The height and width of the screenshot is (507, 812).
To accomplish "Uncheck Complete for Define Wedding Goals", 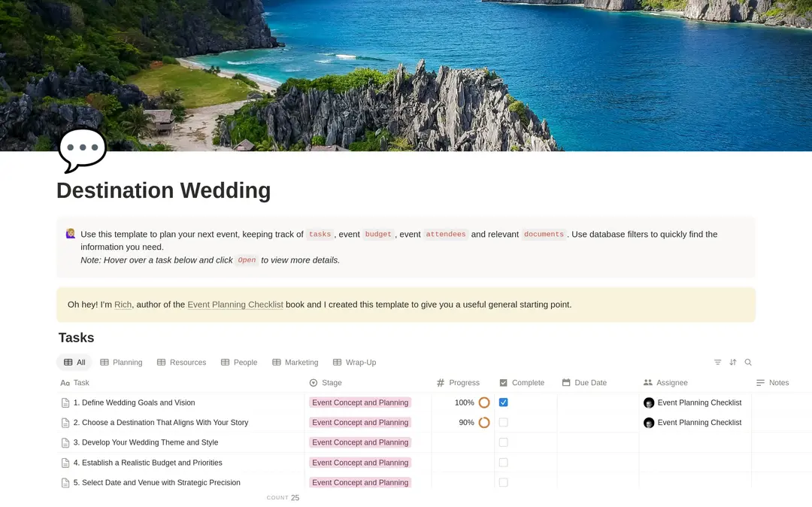I will coord(503,402).
